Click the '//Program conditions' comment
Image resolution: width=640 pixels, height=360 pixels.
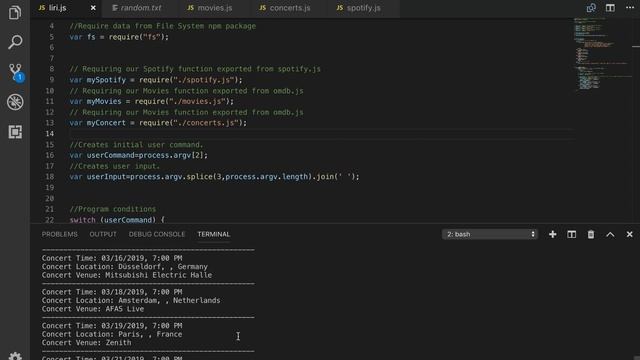point(113,209)
